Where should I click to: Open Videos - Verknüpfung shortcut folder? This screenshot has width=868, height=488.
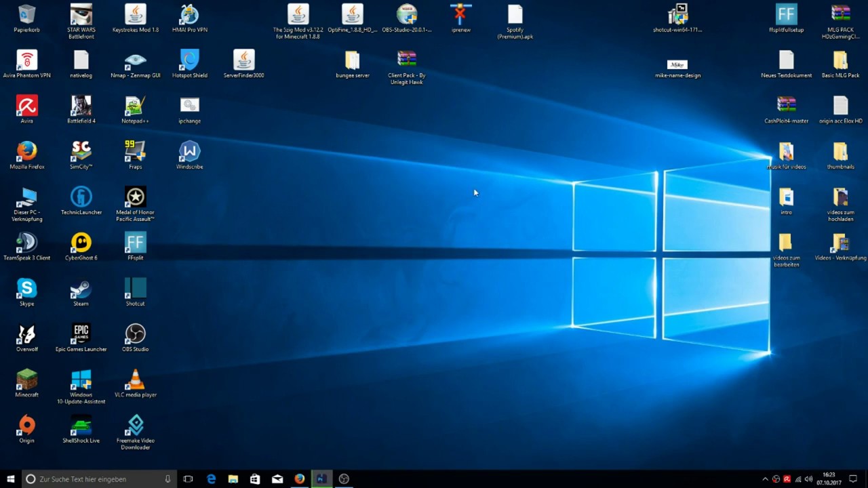point(841,243)
